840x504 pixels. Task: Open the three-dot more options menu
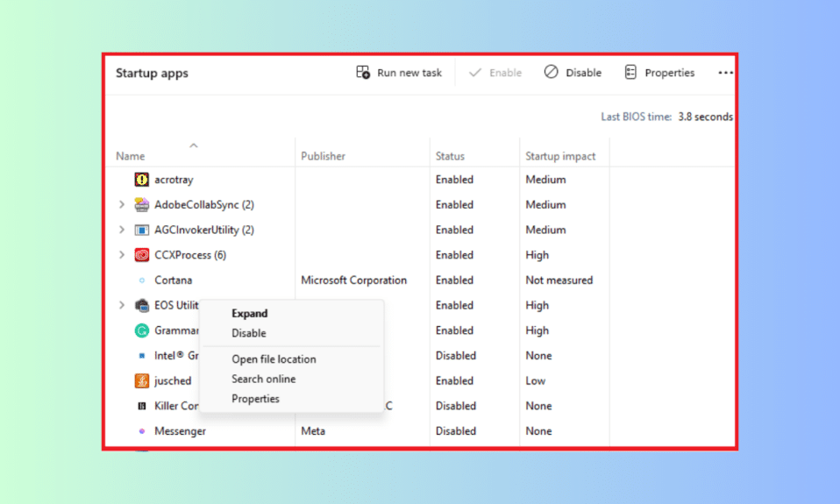click(725, 72)
